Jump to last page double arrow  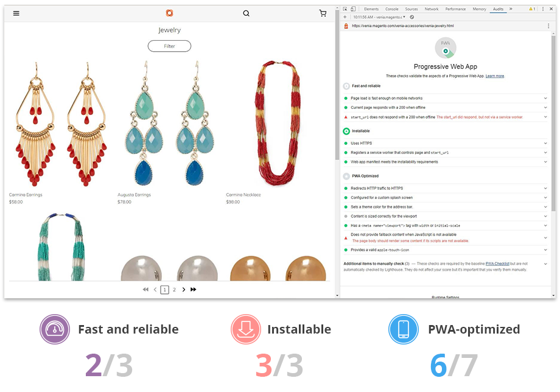click(193, 290)
